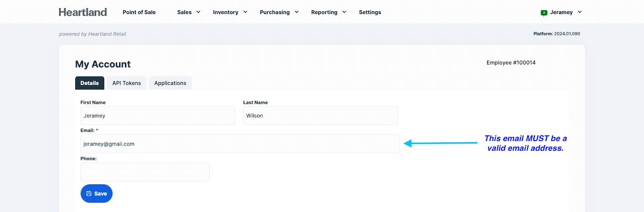Switch to the API Tokens tab
This screenshot has width=644, height=212.
click(126, 83)
